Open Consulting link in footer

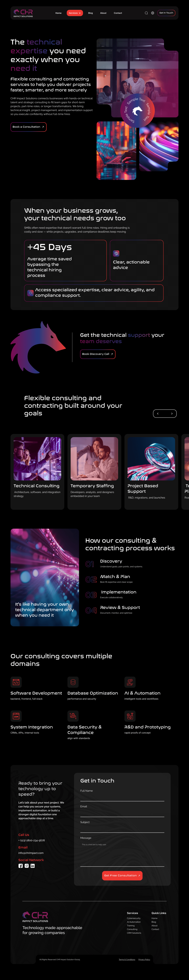click(x=132, y=929)
